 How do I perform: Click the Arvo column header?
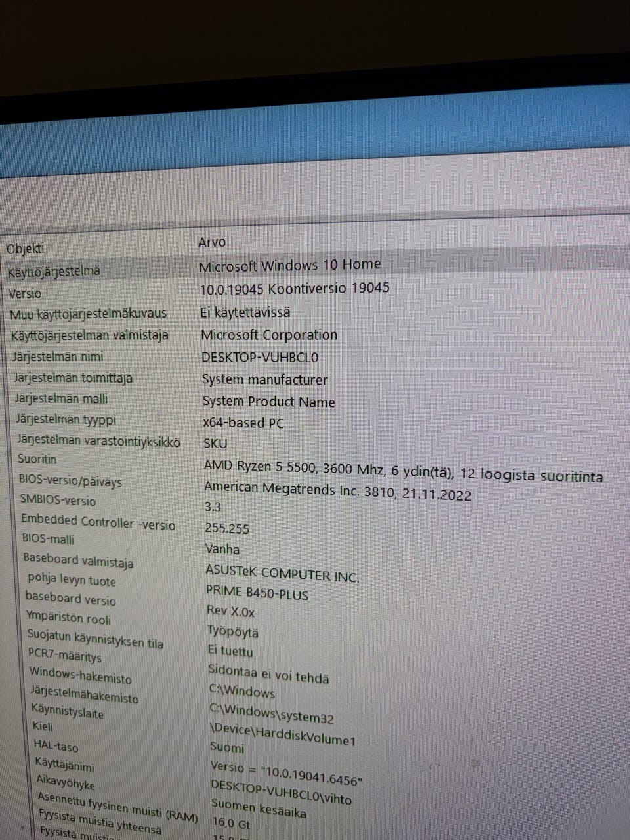(212, 242)
